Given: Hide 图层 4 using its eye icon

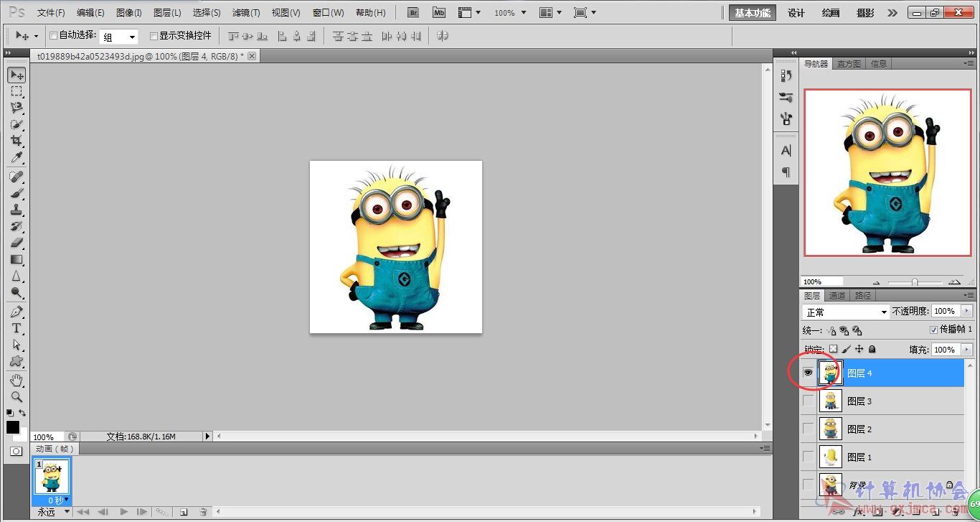Looking at the screenshot, I should [x=809, y=373].
